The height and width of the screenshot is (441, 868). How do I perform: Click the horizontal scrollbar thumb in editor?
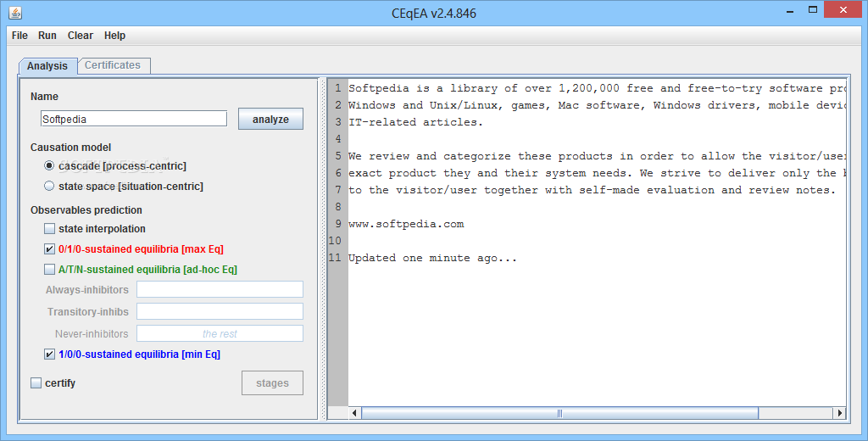(x=559, y=413)
